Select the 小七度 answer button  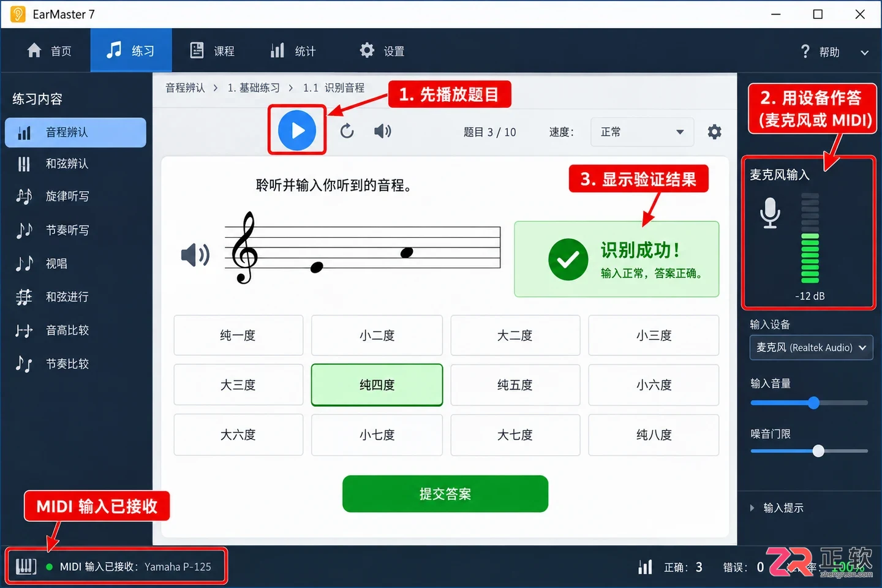377,435
